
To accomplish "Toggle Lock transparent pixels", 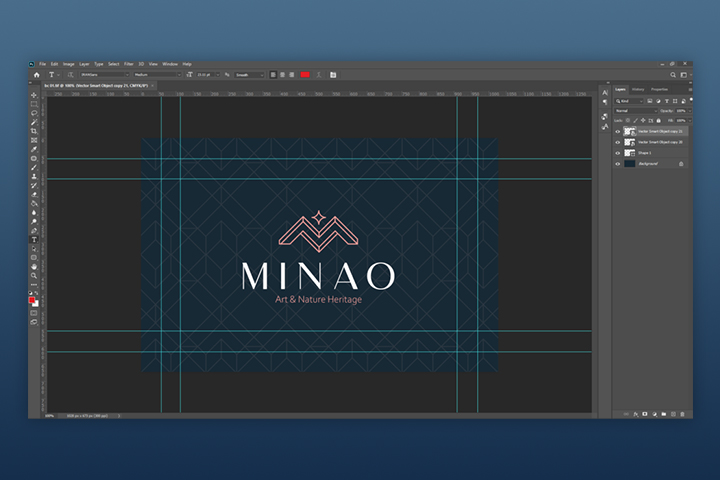I will coord(628,120).
